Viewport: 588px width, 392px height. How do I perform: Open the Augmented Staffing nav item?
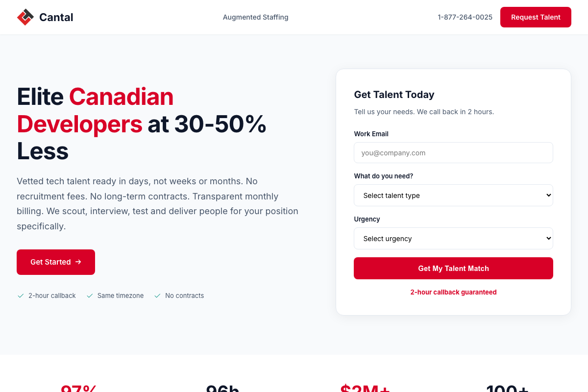click(255, 17)
